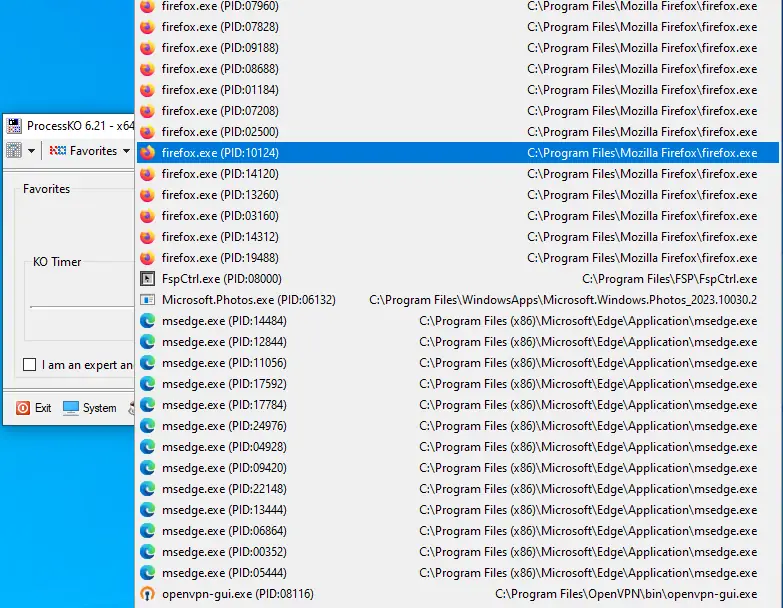Image resolution: width=783 pixels, height=608 pixels.
Task: Click Edge icon beside PID:22148
Action: click(x=147, y=488)
